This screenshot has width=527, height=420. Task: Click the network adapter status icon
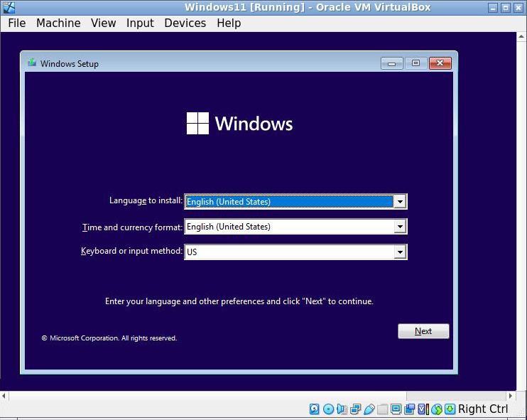pyautogui.click(x=355, y=409)
